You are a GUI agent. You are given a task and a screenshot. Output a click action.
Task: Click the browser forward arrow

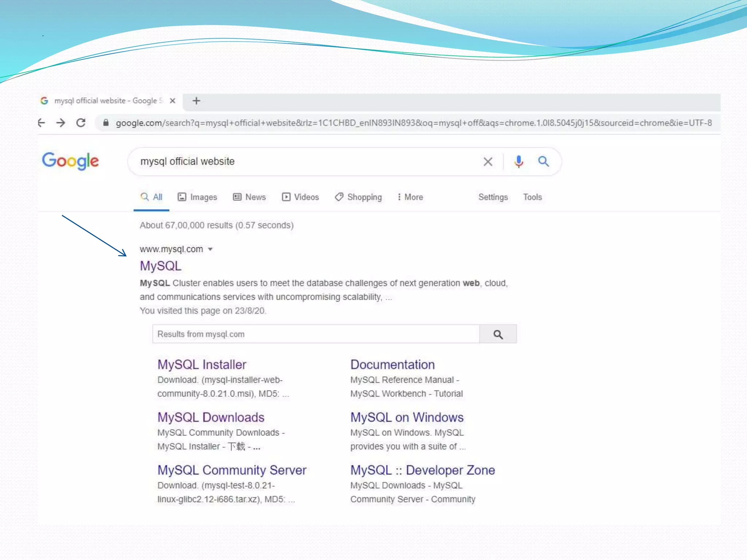coord(61,123)
